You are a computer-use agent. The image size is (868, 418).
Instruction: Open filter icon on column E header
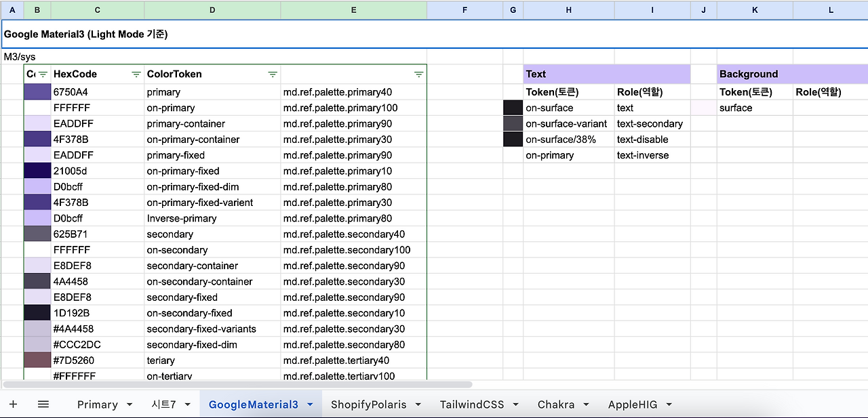coord(419,75)
